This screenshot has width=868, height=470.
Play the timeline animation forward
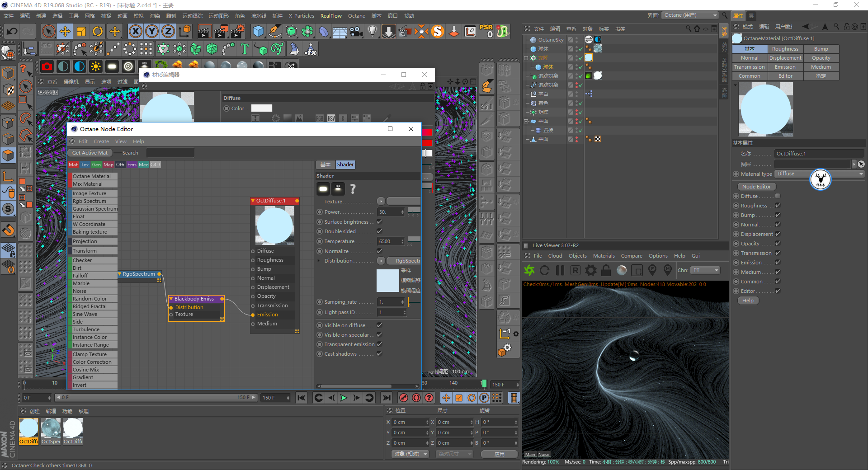pos(344,398)
